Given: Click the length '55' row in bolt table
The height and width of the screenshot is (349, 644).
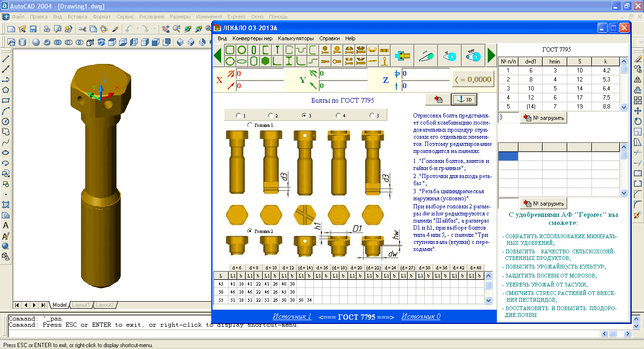Looking at the screenshot, I should tap(221, 300).
